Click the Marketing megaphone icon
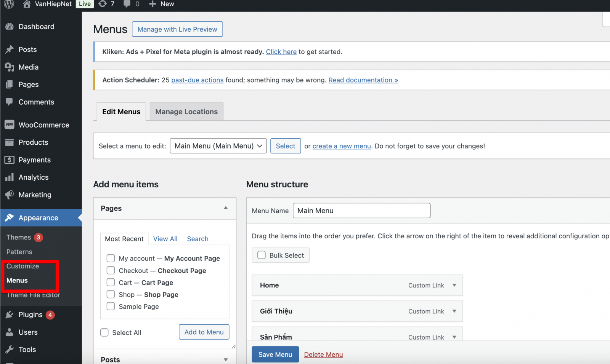The height and width of the screenshot is (364, 610). pyautogui.click(x=10, y=195)
